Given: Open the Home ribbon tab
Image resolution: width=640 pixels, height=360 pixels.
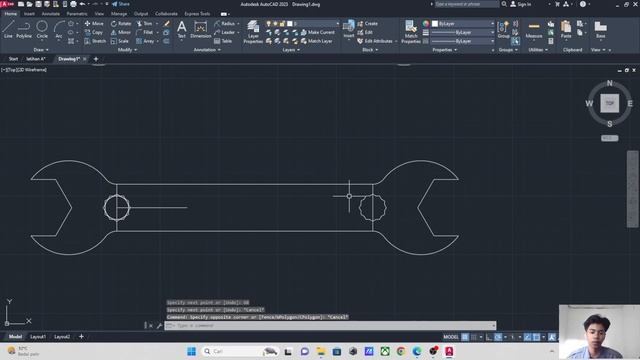Looking at the screenshot, I should 11,13.
